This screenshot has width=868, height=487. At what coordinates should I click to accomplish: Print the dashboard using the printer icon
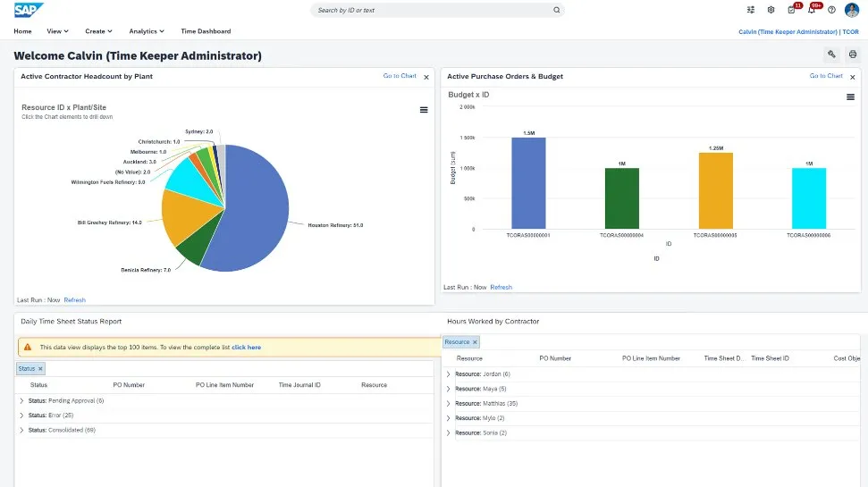click(x=853, y=55)
